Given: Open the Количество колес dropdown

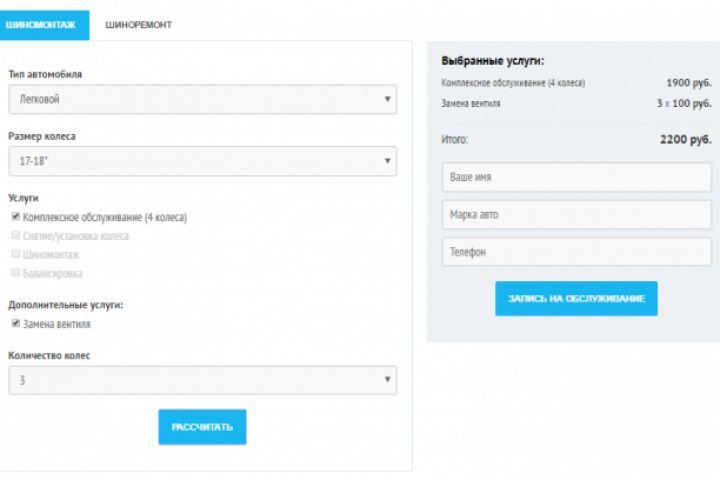Looking at the screenshot, I should (201, 380).
